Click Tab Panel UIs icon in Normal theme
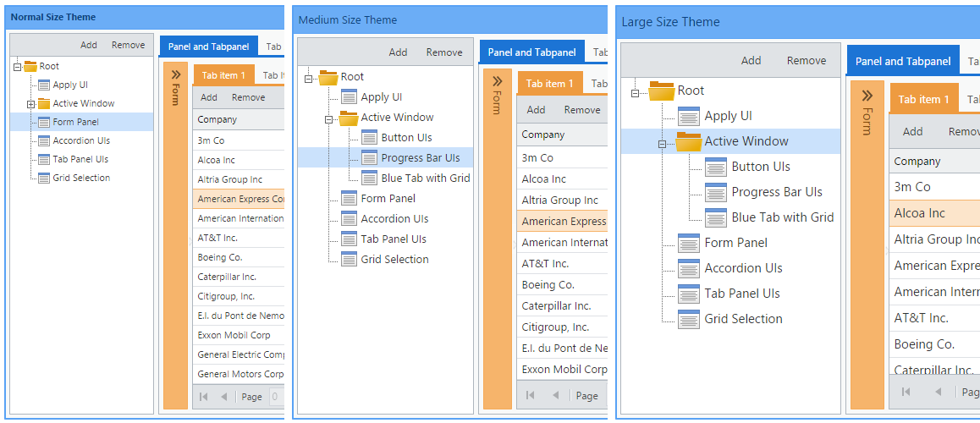Screen dimensions: 980x423 click(x=44, y=159)
